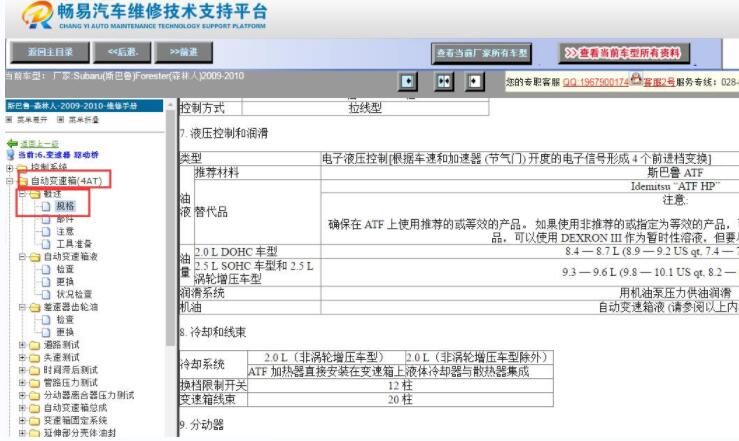Click the document icon beside 工具准备
Image resolution: width=739 pixels, height=441 pixels.
click(46, 244)
